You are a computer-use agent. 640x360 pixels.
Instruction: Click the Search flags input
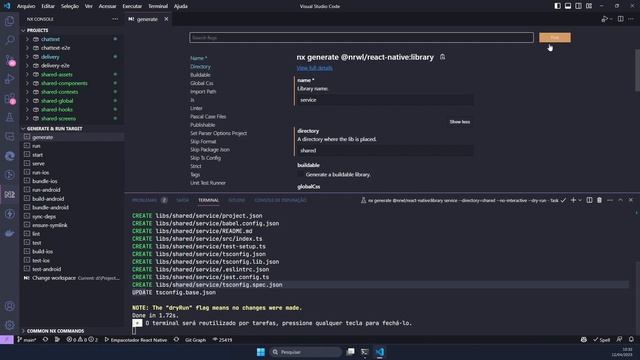point(361,38)
